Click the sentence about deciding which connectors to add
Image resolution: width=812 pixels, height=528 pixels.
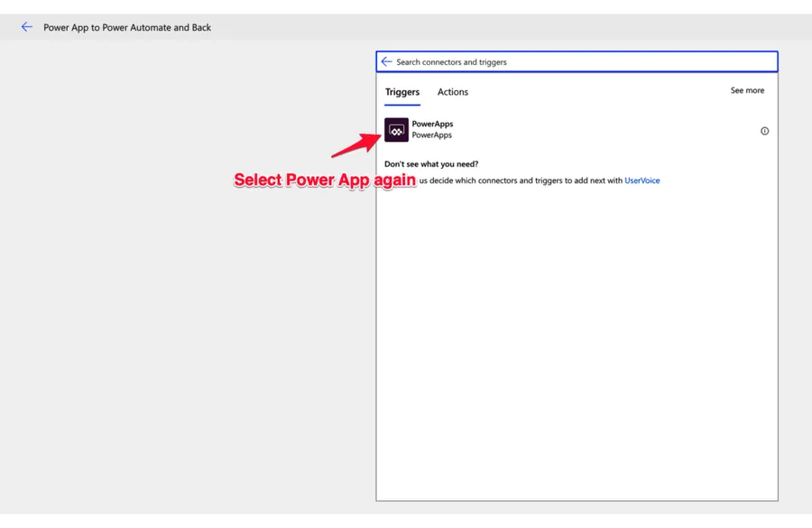click(x=520, y=181)
